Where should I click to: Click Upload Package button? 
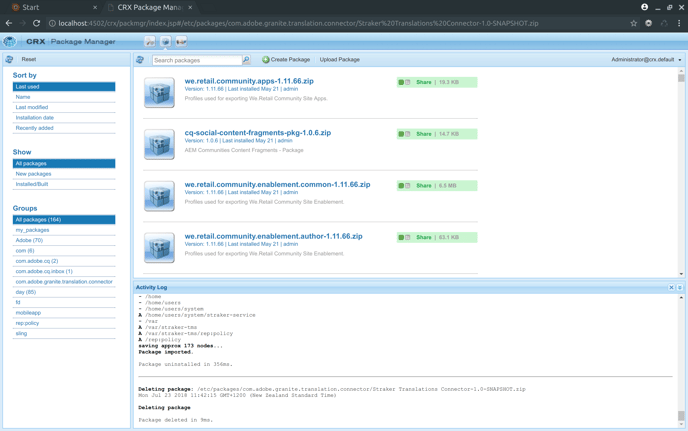coord(340,60)
